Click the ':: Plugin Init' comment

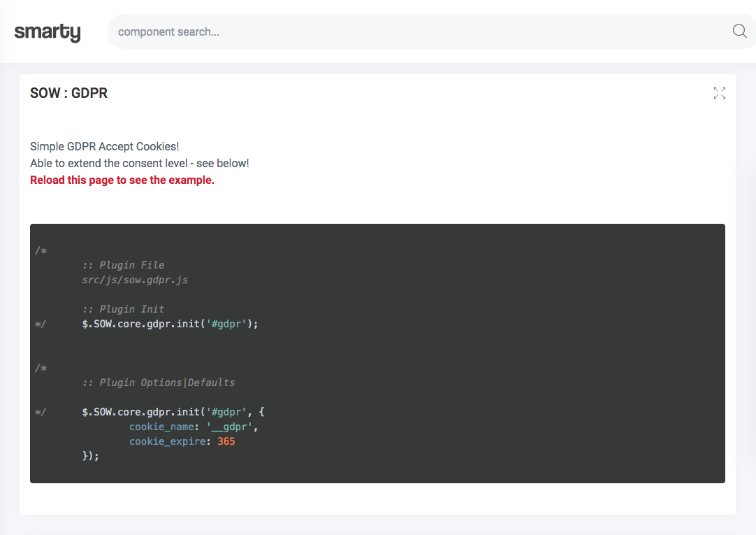123,309
